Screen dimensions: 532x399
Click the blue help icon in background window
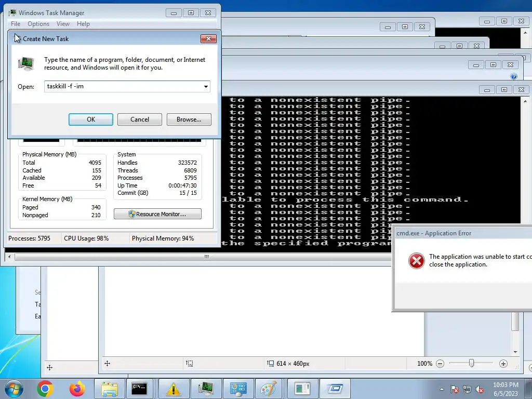click(x=514, y=76)
